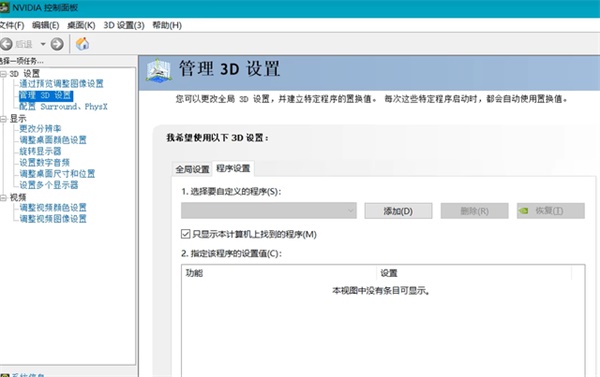
Task: Click the Forward arrow icon
Action: pyautogui.click(x=57, y=44)
